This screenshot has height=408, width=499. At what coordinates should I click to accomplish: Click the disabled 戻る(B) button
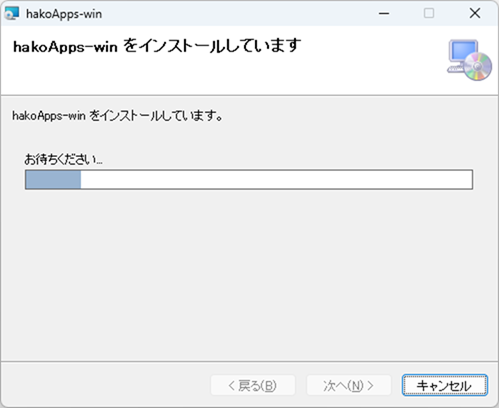point(253,385)
